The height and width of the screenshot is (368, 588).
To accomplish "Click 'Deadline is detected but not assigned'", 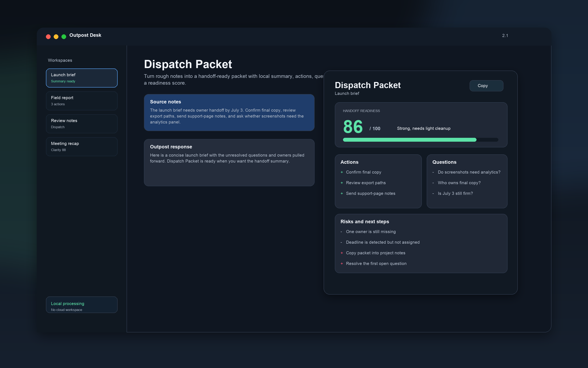I will point(383,242).
